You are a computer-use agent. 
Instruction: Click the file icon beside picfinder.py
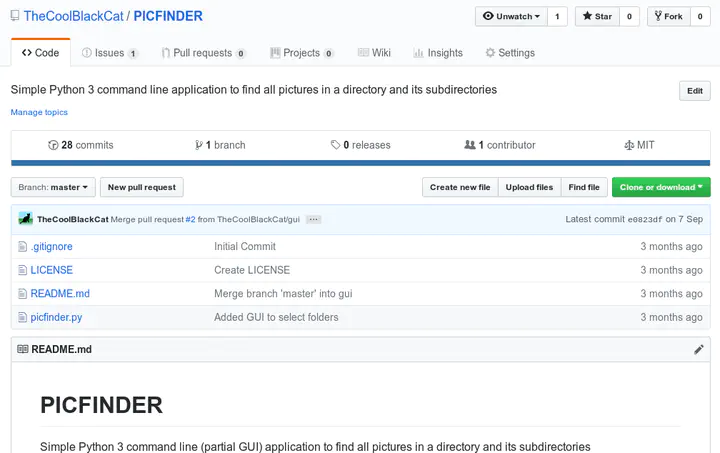coord(22,317)
